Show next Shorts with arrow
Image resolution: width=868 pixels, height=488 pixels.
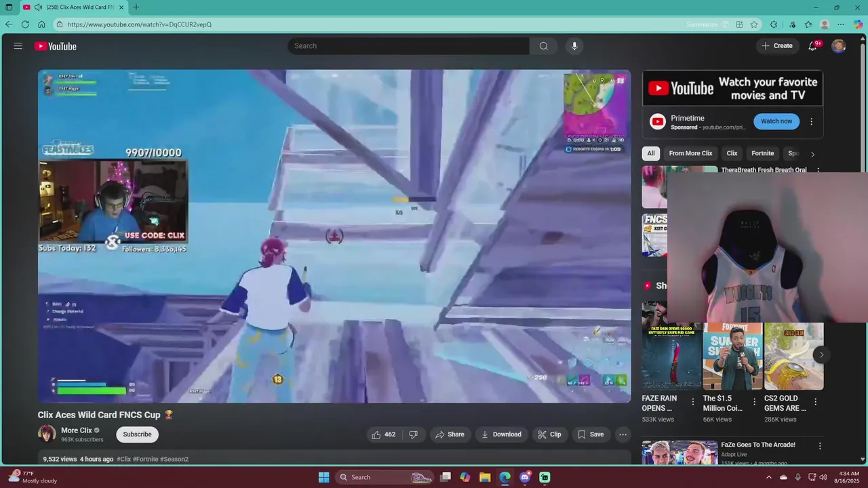click(821, 354)
